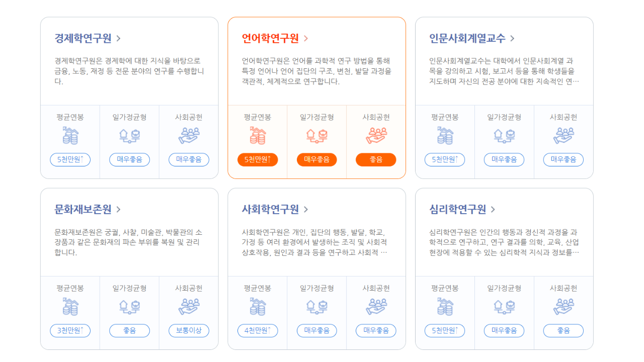Click the 매우좋음 badge on 사회학연구원 card
Image resolution: width=644 pixels, height=362 pixels.
click(316, 330)
